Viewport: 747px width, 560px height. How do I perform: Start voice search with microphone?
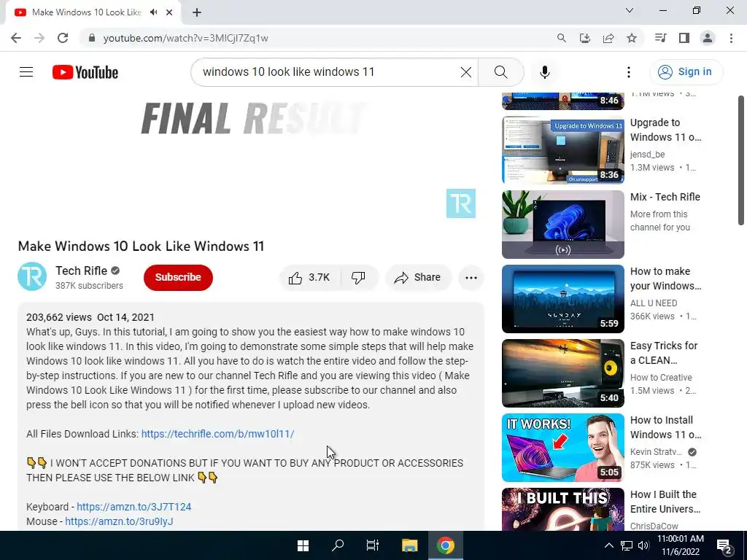click(x=545, y=72)
